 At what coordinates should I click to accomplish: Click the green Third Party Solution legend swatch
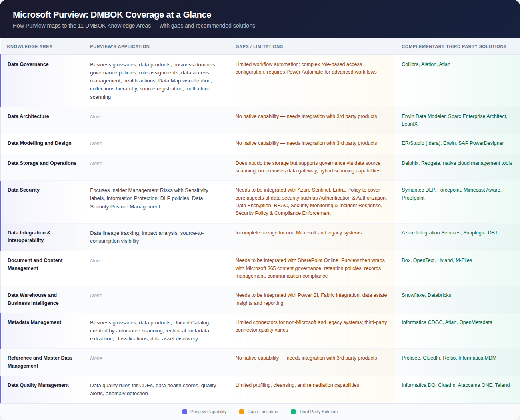tap(293, 412)
